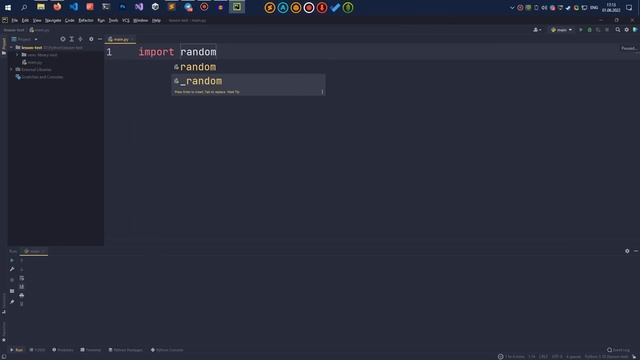Viewport: 640px width, 360px height.
Task: Open the File menu
Action: click(15, 20)
